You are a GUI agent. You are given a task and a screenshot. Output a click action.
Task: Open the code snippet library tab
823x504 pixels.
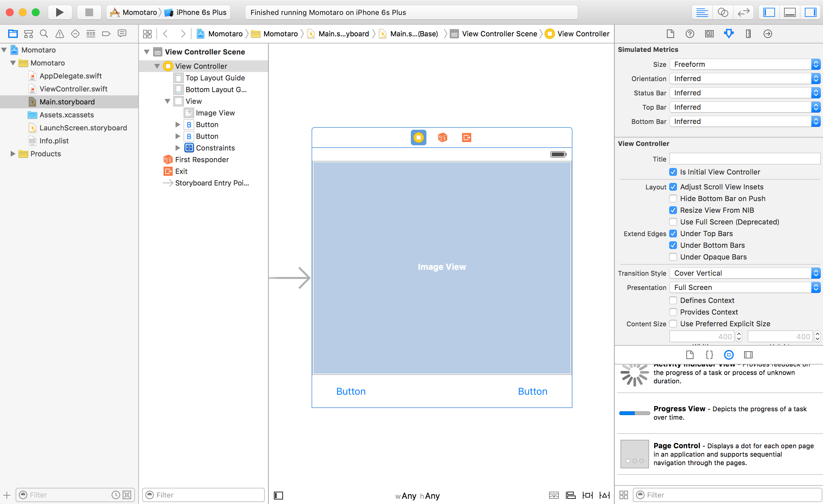pos(709,354)
